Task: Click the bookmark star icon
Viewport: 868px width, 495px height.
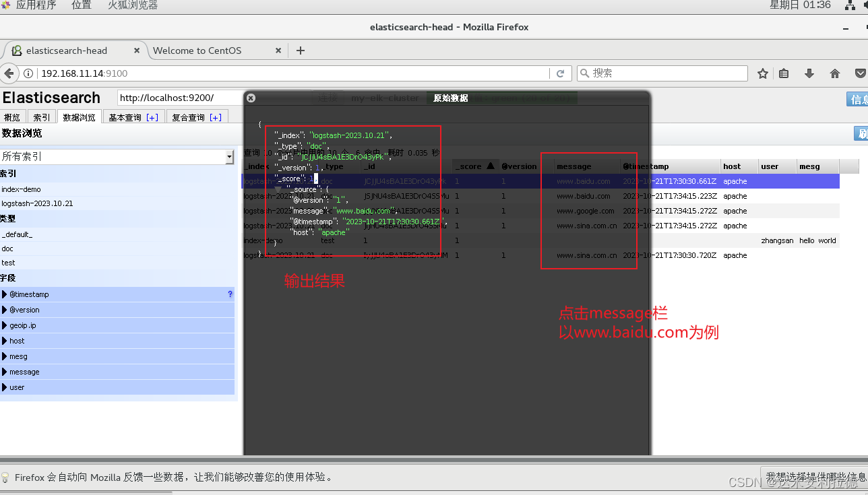Action: click(763, 73)
